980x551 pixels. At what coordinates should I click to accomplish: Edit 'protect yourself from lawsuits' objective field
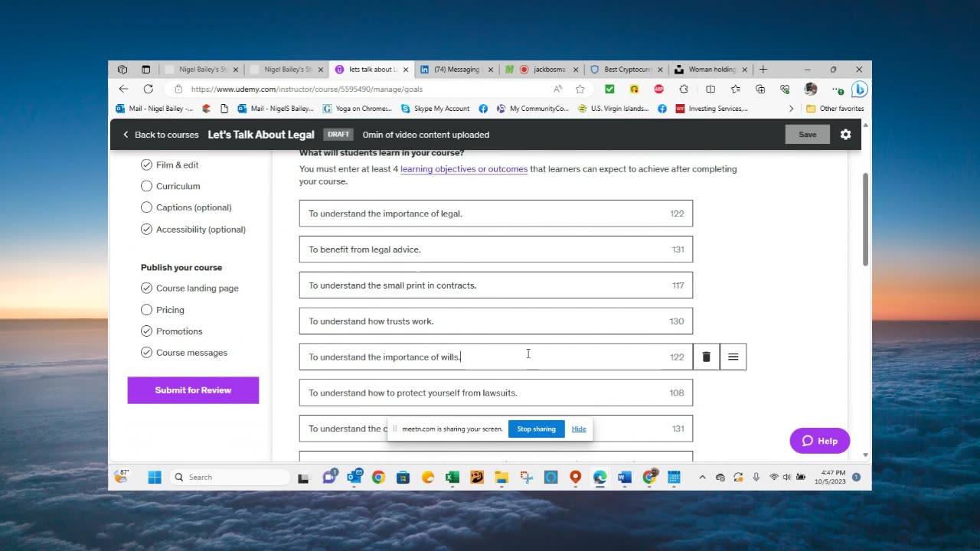click(x=496, y=393)
